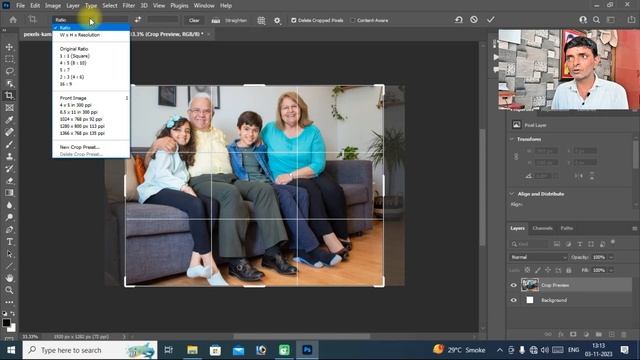This screenshot has width=640, height=360.
Task: Open the crop tool preset picker
Action: (33, 20)
